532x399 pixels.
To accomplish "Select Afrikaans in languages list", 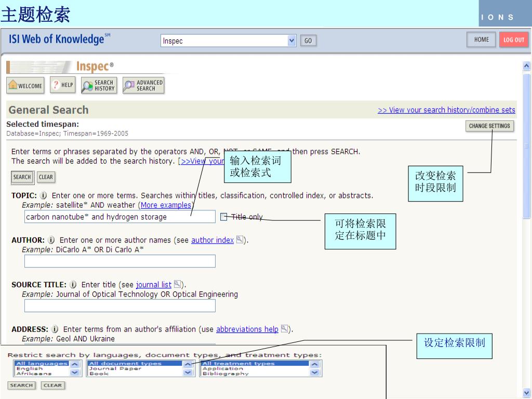I will pyautogui.click(x=34, y=374).
